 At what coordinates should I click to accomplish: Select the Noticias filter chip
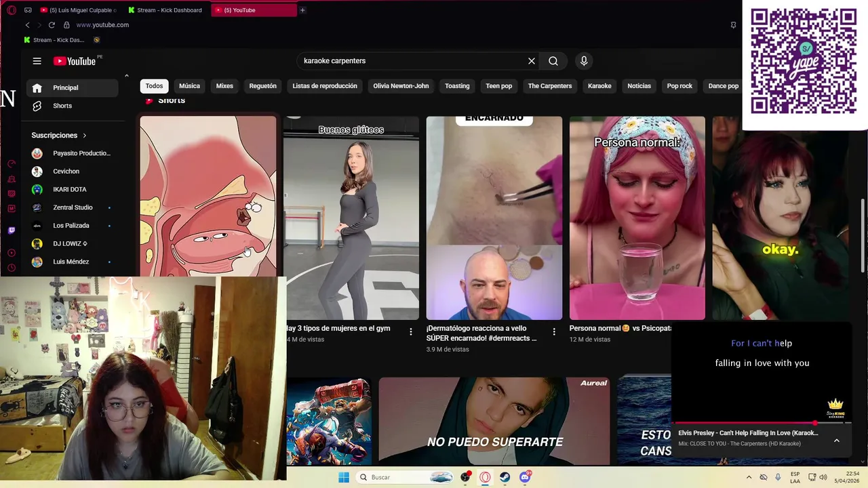639,86
